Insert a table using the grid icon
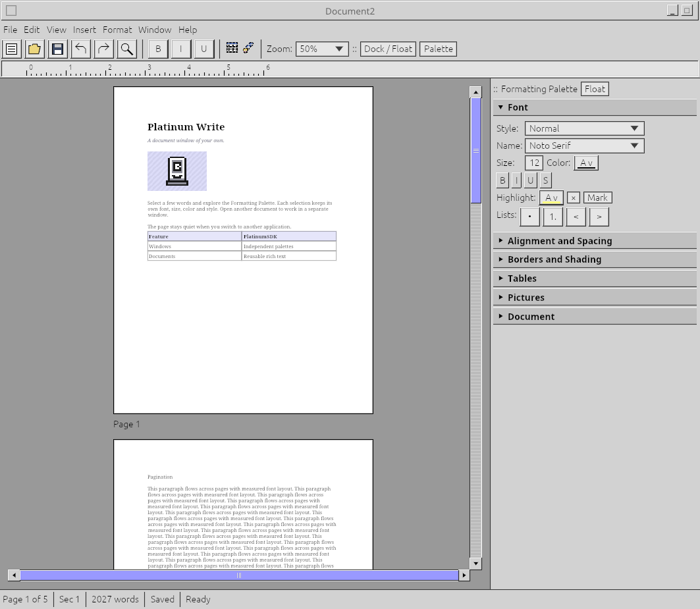 click(x=232, y=48)
